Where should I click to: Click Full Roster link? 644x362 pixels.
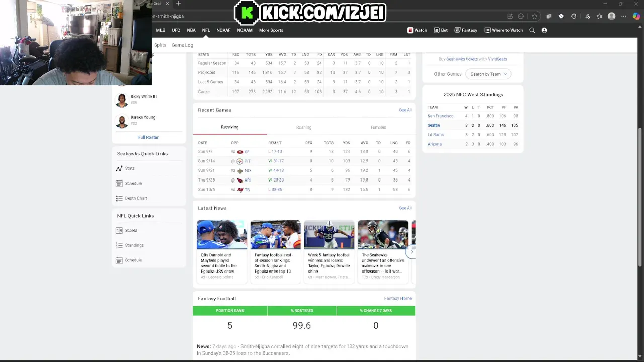pos(148,137)
